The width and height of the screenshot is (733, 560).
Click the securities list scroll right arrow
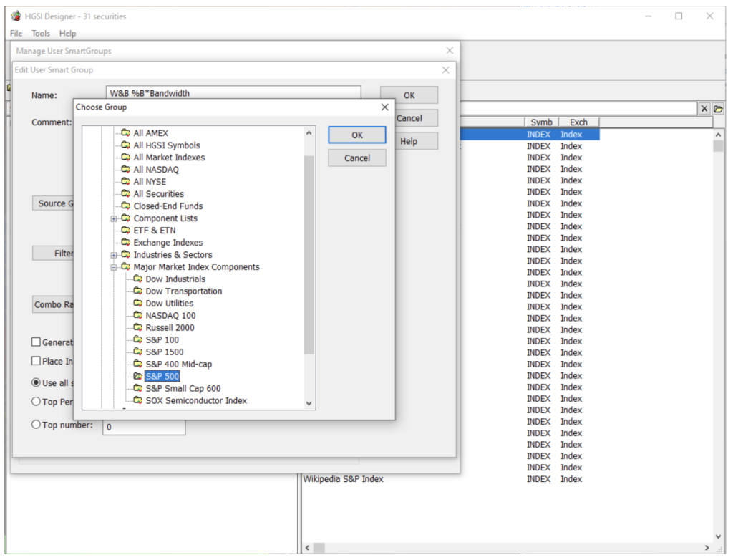[707, 547]
